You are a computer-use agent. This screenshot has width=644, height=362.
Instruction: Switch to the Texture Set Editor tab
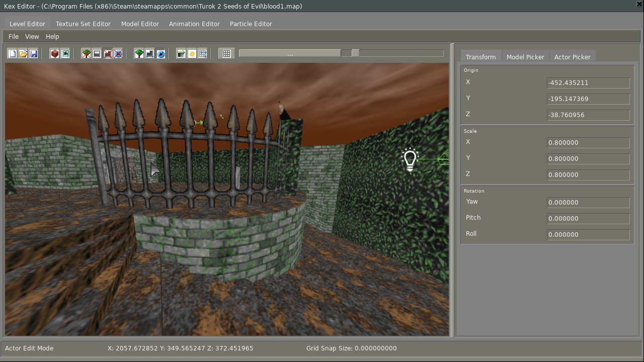coord(83,24)
